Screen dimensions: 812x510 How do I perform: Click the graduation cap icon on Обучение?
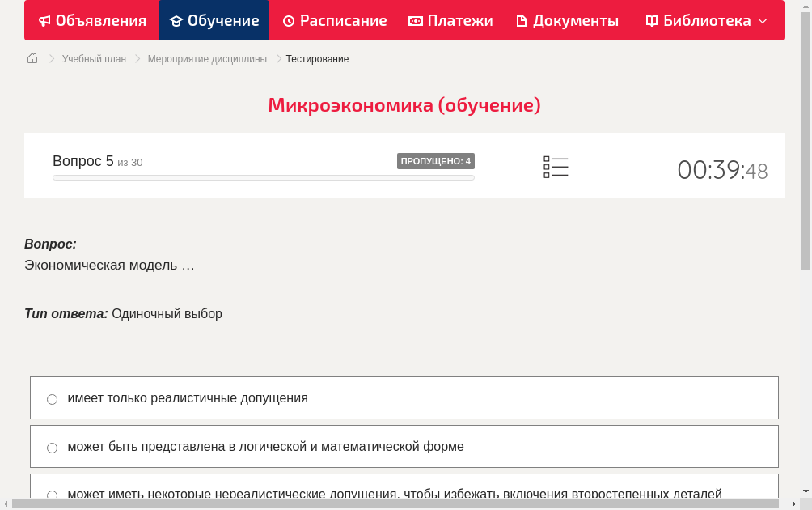[x=178, y=20]
